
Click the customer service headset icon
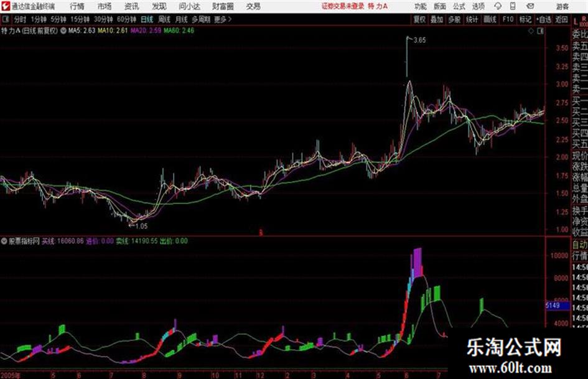(498, 6)
